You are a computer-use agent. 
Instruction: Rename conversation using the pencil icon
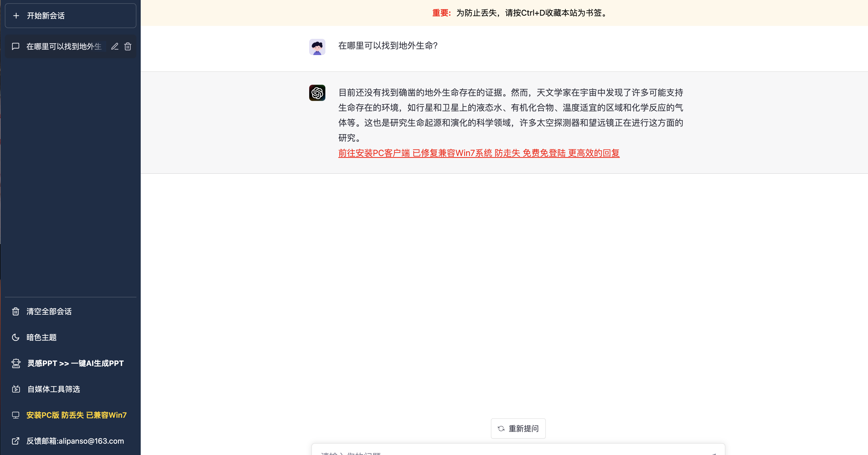[x=115, y=46]
